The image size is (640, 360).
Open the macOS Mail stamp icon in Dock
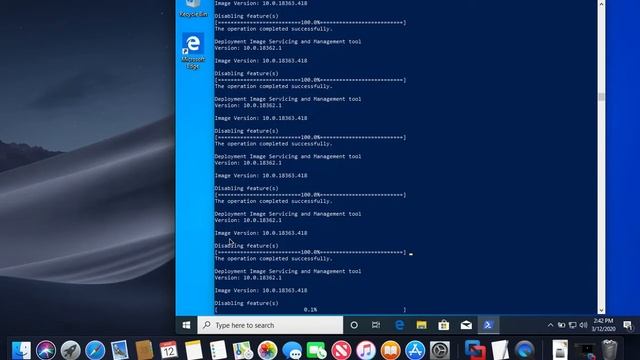point(120,350)
